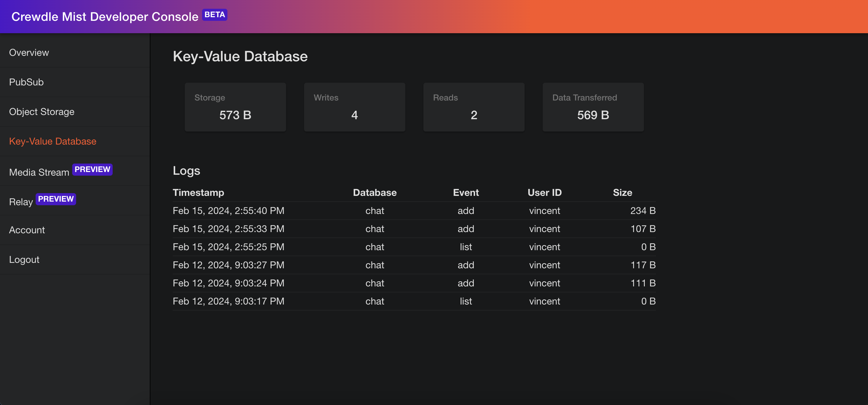
Task: Click Crewdle Mist Developer Console title
Action: tap(105, 17)
